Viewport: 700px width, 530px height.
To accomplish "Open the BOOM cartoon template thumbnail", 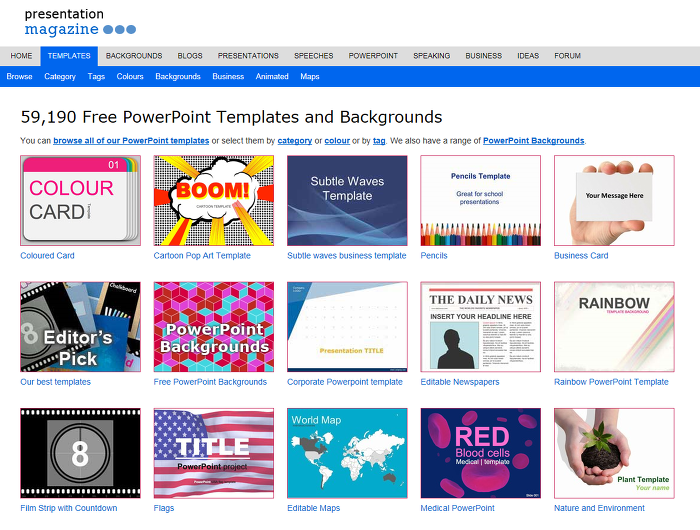I will coord(214,200).
